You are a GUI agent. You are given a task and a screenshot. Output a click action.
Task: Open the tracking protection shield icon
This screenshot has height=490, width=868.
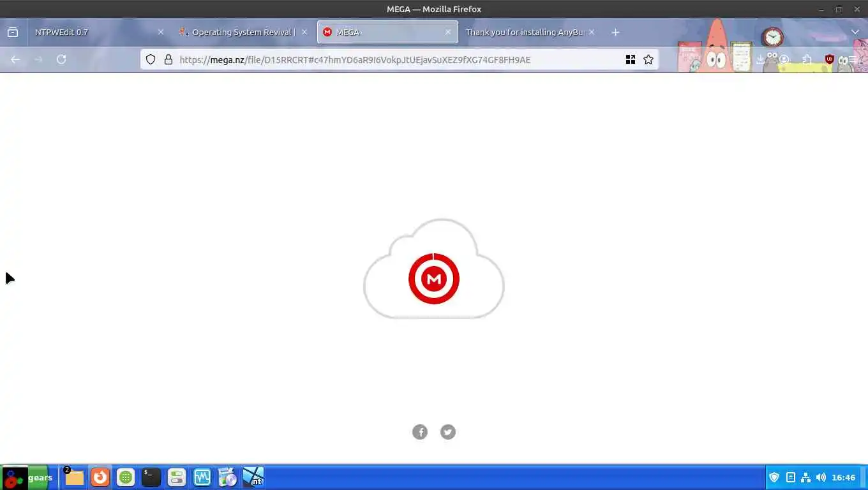click(151, 59)
